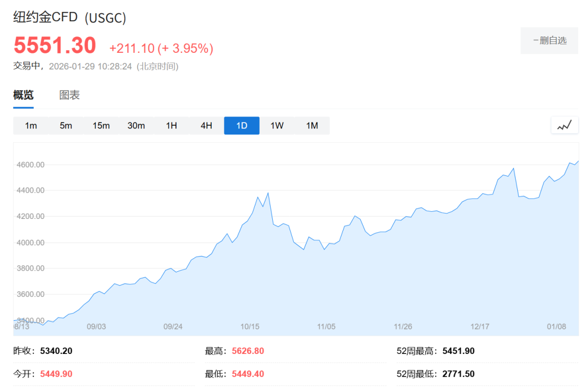Click the 5551.30 current price
Image resolution: width=588 pixels, height=391 pixels.
(55, 45)
